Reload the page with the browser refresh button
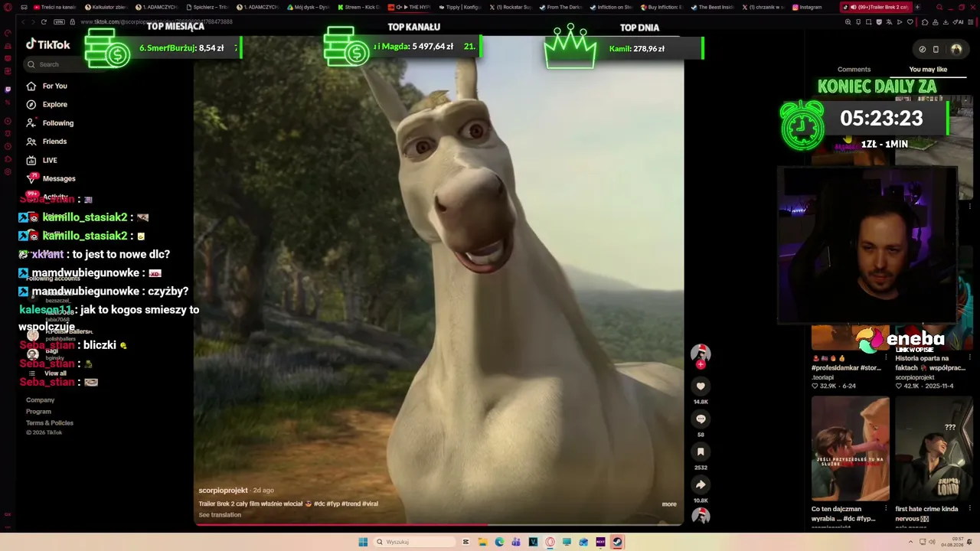The image size is (980, 551). click(x=44, y=22)
